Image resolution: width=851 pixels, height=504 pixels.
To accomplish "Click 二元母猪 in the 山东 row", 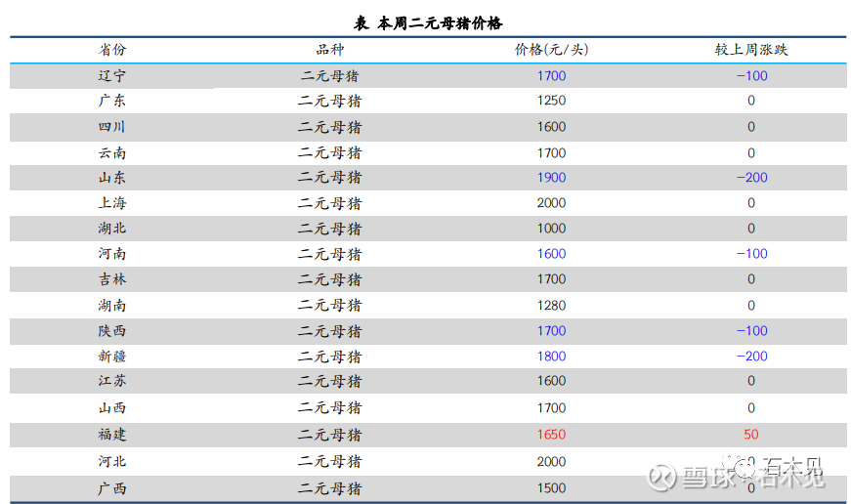I will pyautogui.click(x=330, y=178).
